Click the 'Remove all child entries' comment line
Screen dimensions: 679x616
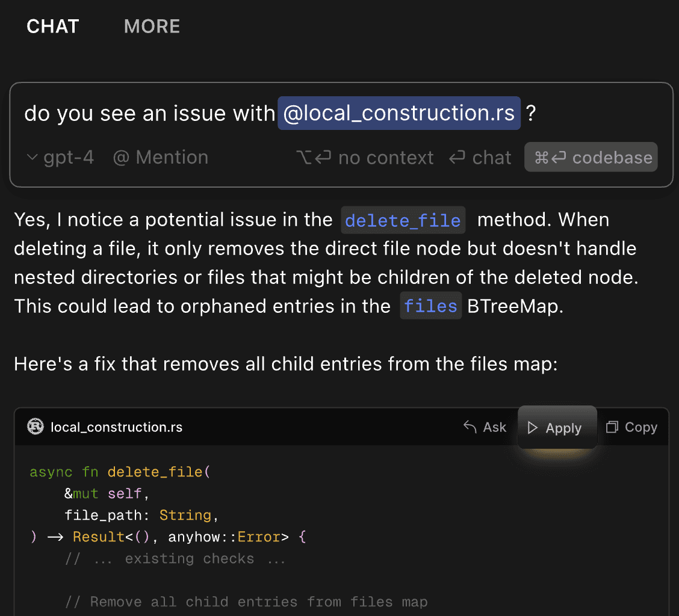pyautogui.click(x=246, y=602)
